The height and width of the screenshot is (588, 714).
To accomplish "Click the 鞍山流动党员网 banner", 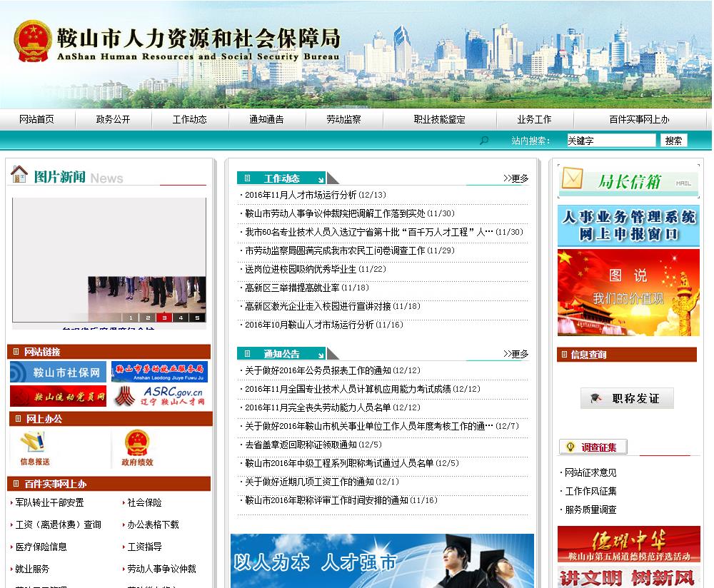I will click(58, 396).
